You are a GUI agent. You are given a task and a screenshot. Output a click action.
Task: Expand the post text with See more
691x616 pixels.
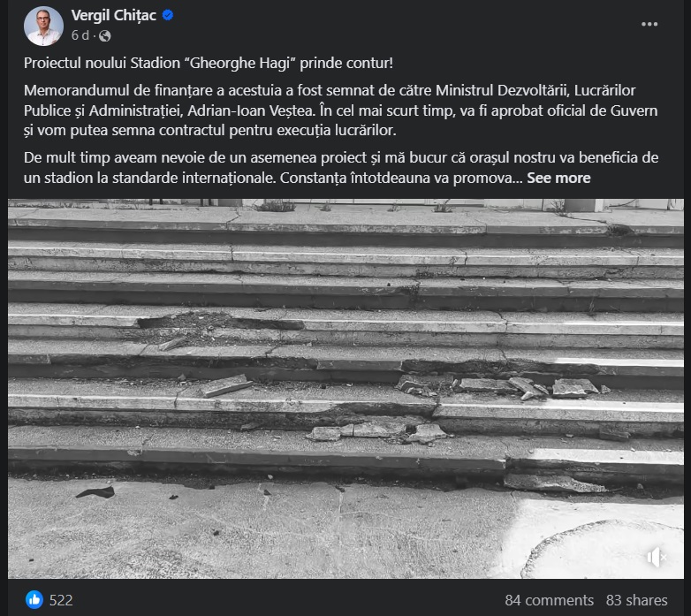coord(559,178)
